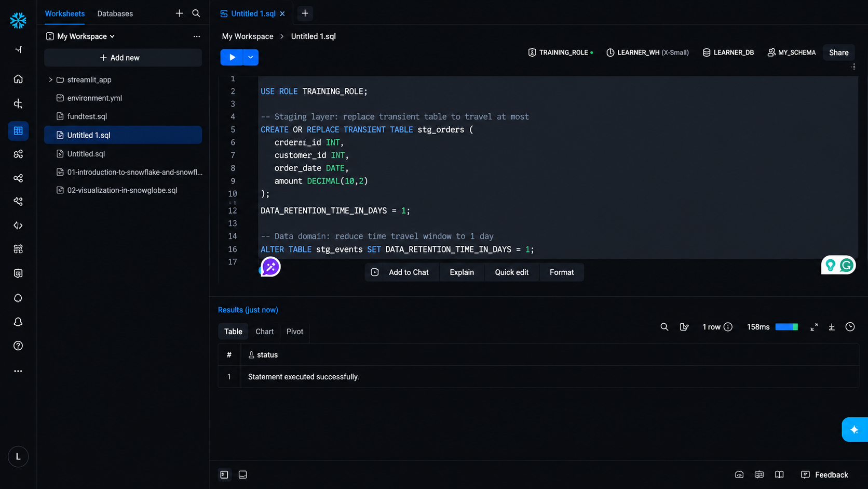Open the help question mark icon
This screenshot has height=489, width=868.
coord(18,346)
